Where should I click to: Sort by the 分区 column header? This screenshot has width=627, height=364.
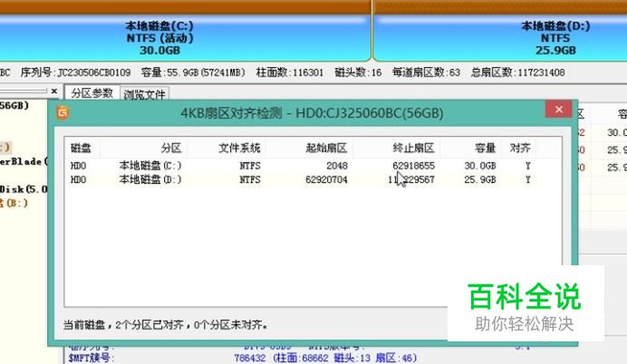[143, 148]
